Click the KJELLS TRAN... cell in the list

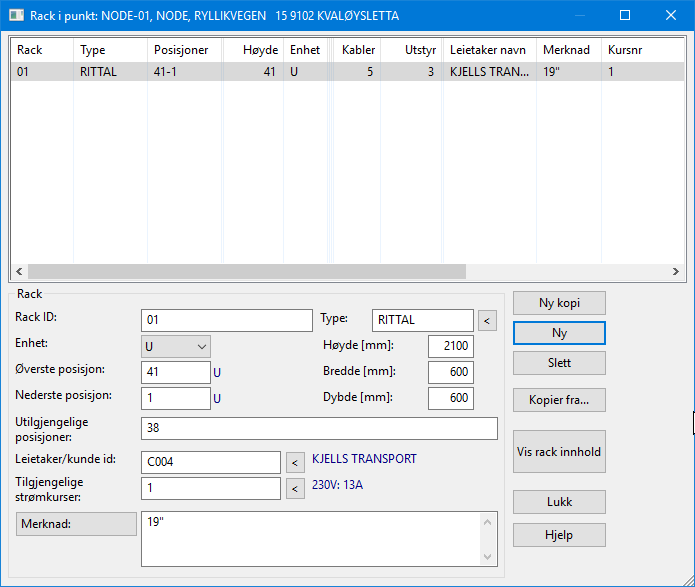pyautogui.click(x=489, y=72)
